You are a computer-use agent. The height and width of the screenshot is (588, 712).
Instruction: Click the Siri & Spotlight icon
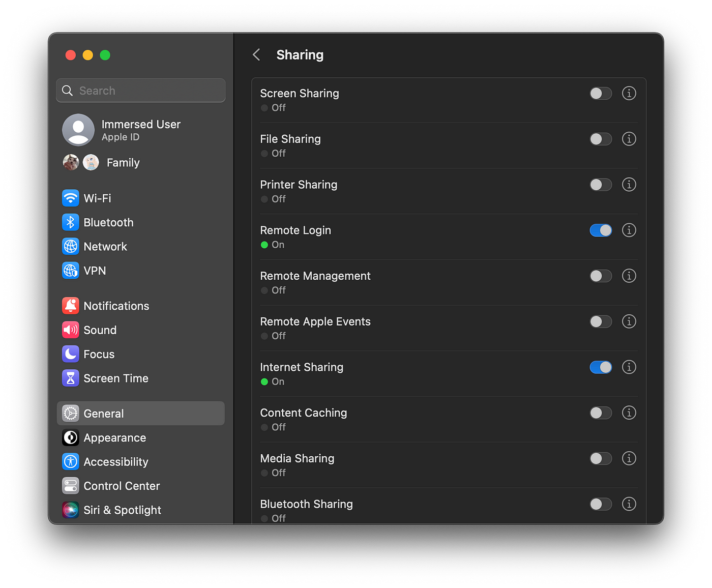(x=71, y=510)
